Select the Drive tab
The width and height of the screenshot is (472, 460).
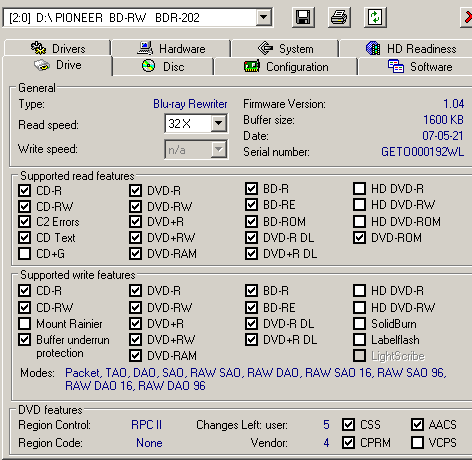[x=57, y=65]
